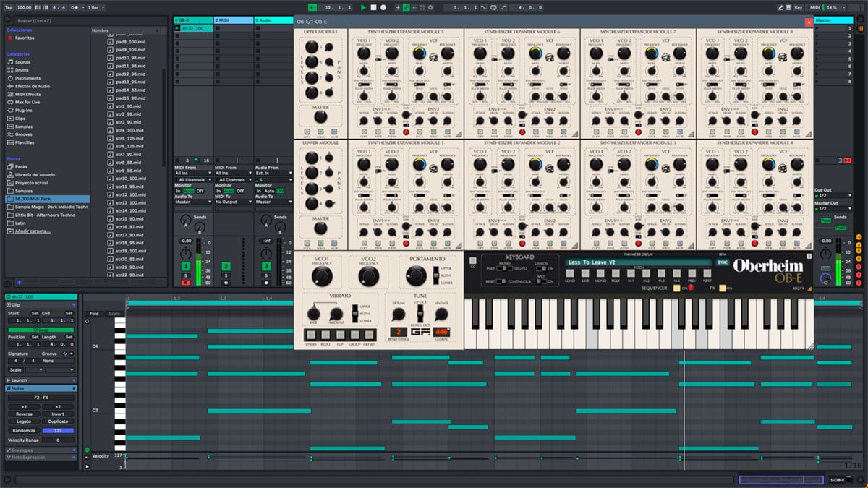Toggle track 3 activator button

[x=266, y=267]
